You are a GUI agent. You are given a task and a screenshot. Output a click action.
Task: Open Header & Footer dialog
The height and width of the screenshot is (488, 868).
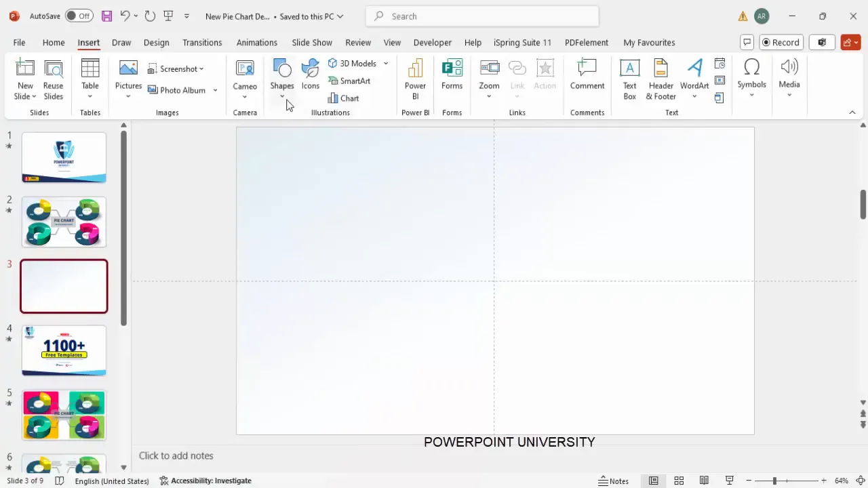pos(660,79)
